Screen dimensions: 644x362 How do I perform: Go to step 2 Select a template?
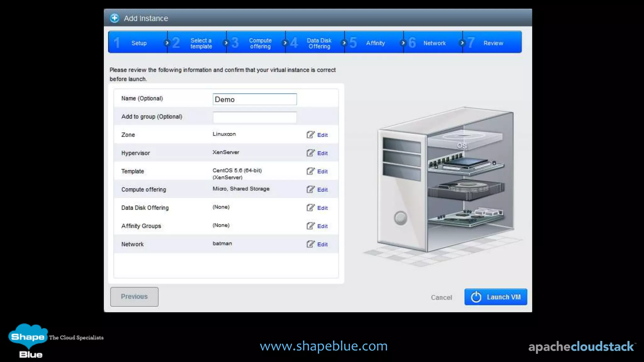[197, 42]
